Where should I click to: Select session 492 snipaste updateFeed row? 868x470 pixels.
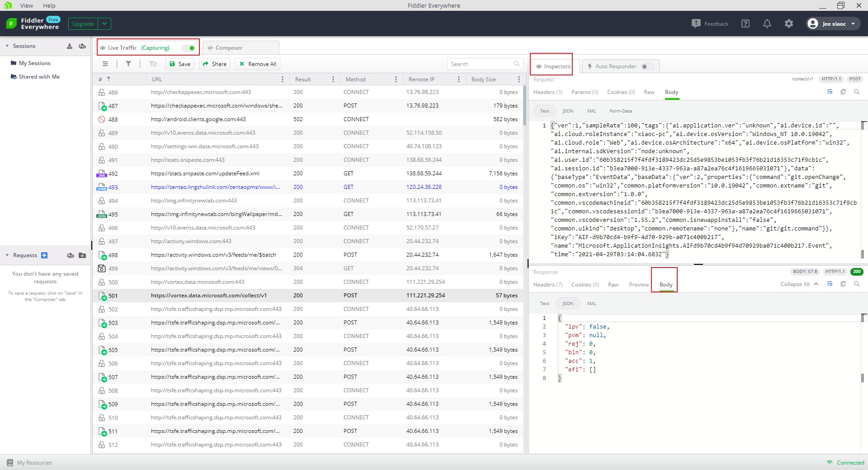click(x=308, y=174)
